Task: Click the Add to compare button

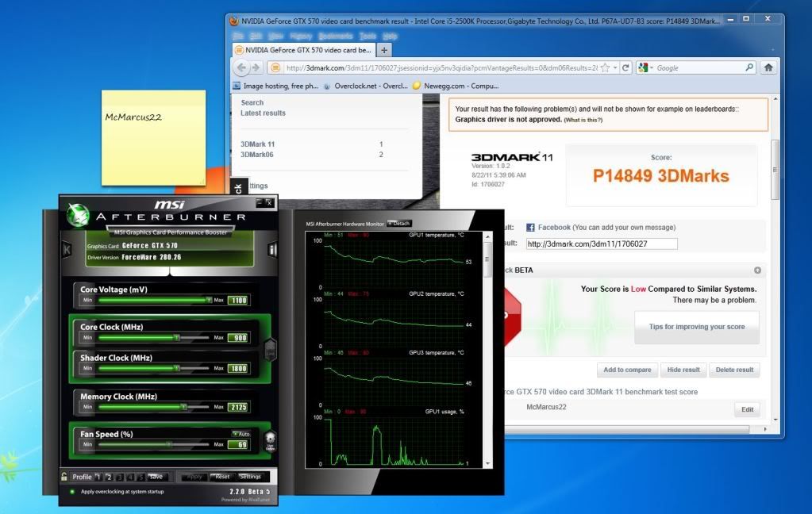Action: 627,370
